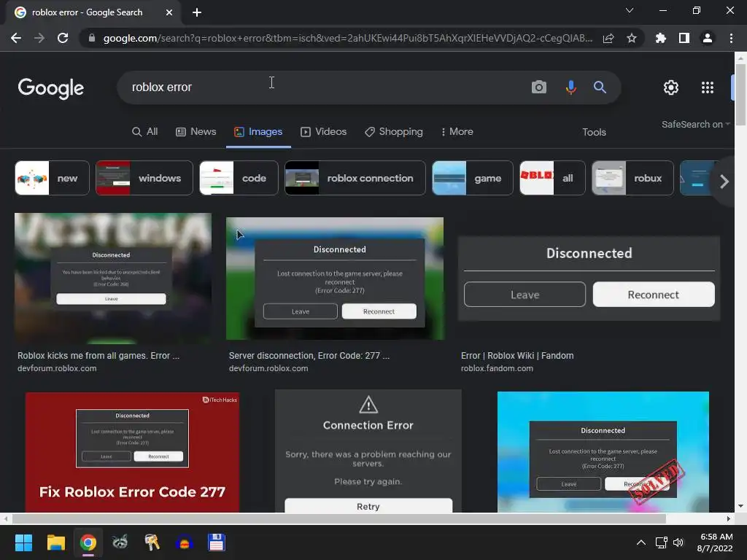This screenshot has height=560, width=747.
Task: Filter images by the 'game' chip
Action: (473, 178)
